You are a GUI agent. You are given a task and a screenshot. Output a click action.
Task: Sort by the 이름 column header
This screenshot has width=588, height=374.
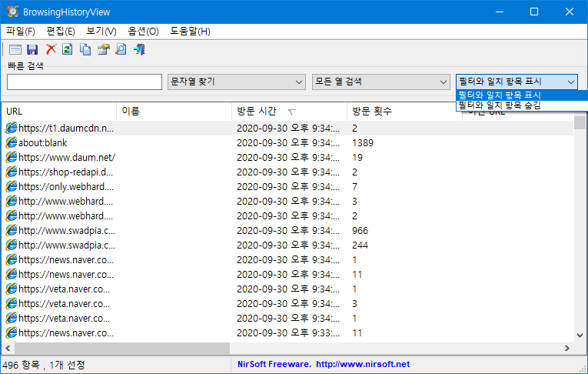[x=174, y=112]
